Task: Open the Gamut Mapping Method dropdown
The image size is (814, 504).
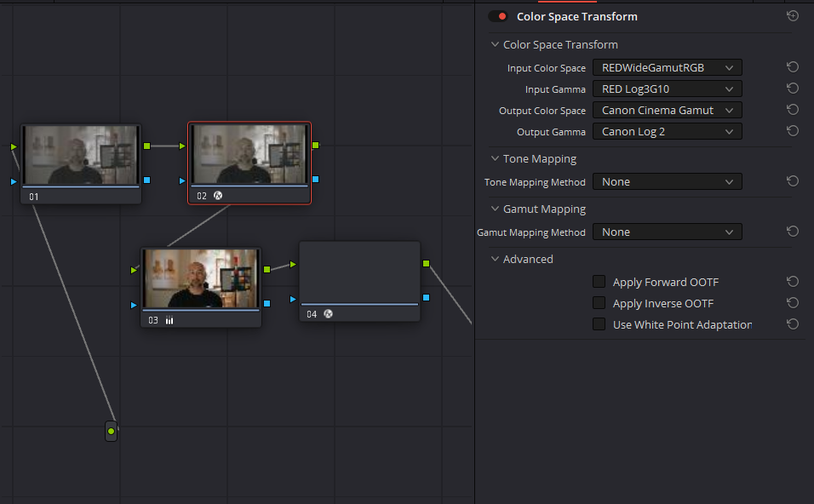Action: point(667,232)
